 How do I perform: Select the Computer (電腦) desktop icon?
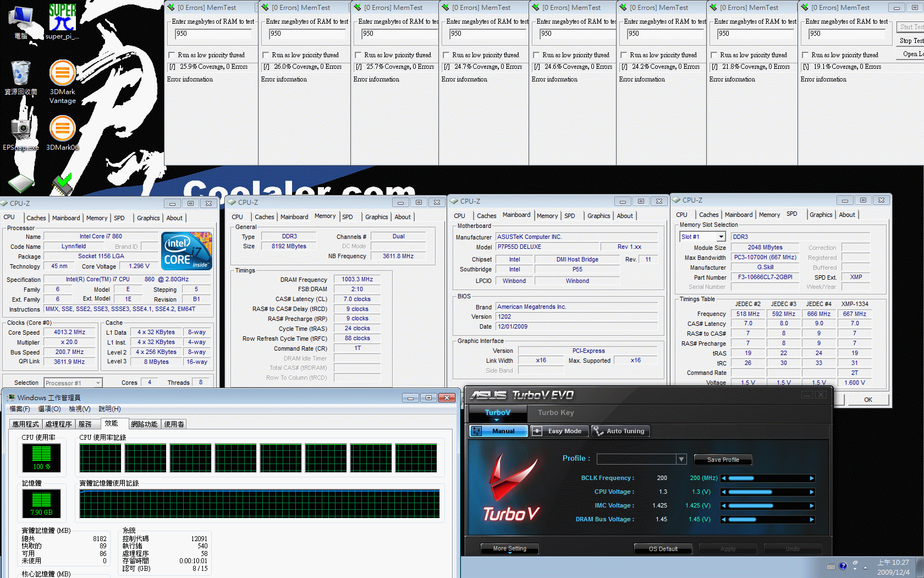click(21, 22)
